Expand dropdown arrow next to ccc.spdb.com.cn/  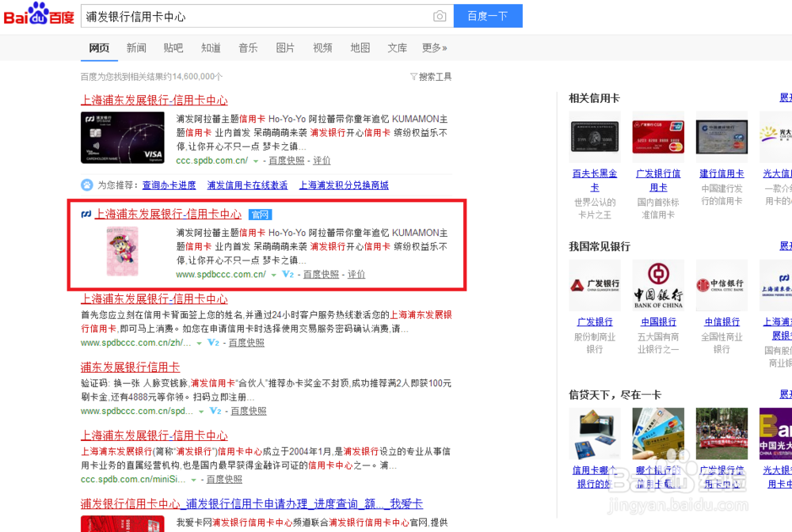(256, 161)
